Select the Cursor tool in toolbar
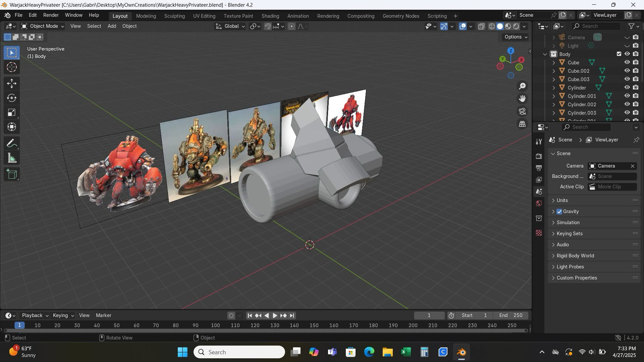This screenshot has width=644, height=362. [12, 67]
